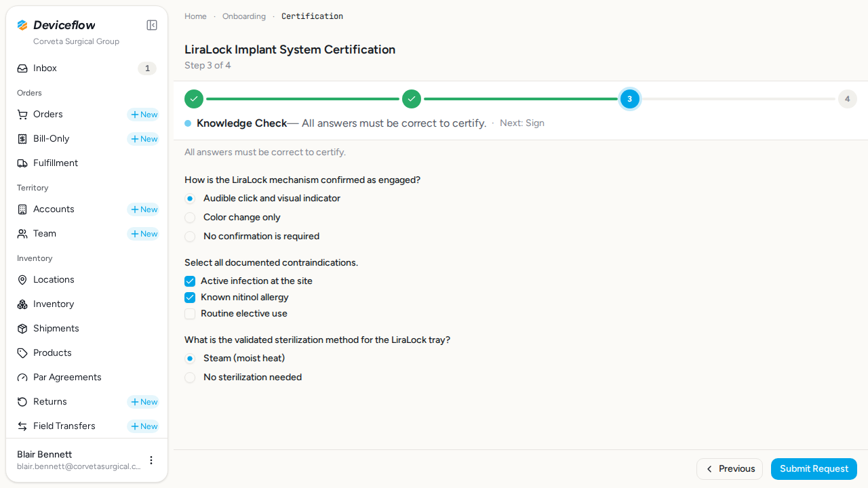Select 'Audible click and visual indicator' option

[190, 199]
